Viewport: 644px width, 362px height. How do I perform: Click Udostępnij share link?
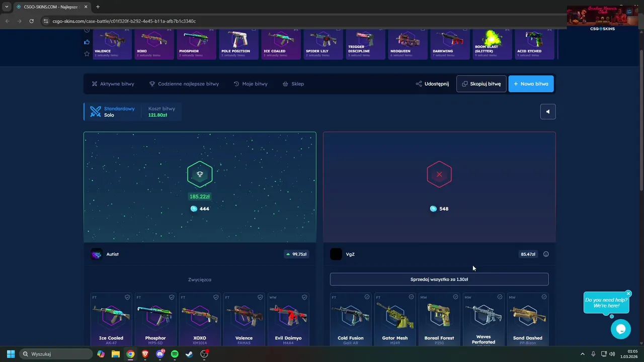[x=432, y=84]
